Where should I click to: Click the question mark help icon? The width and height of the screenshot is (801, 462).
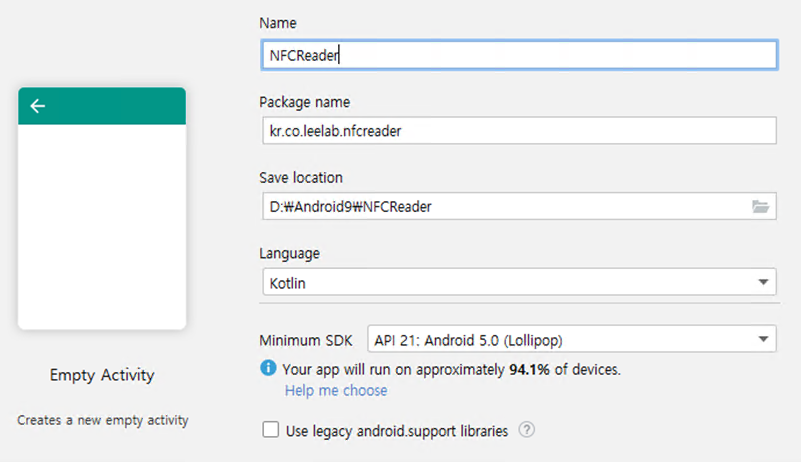pos(527,430)
